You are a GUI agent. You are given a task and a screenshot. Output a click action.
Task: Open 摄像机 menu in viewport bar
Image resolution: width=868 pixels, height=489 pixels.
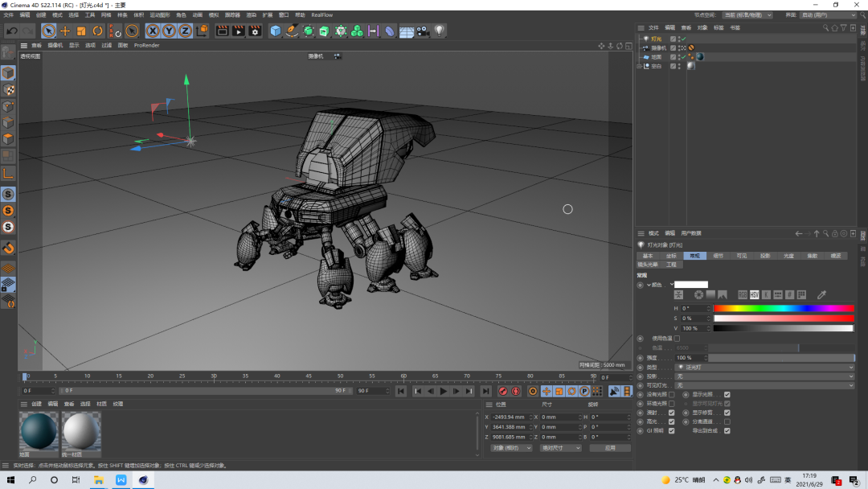point(55,45)
